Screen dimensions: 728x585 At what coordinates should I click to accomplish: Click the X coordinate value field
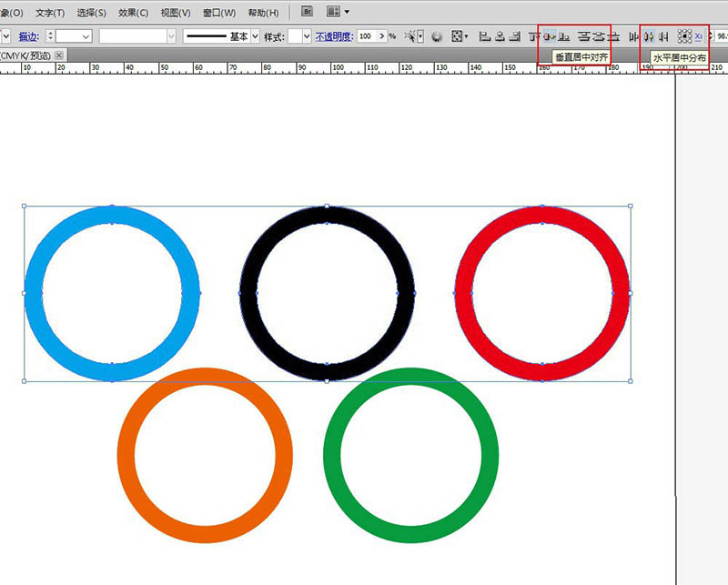[722, 36]
